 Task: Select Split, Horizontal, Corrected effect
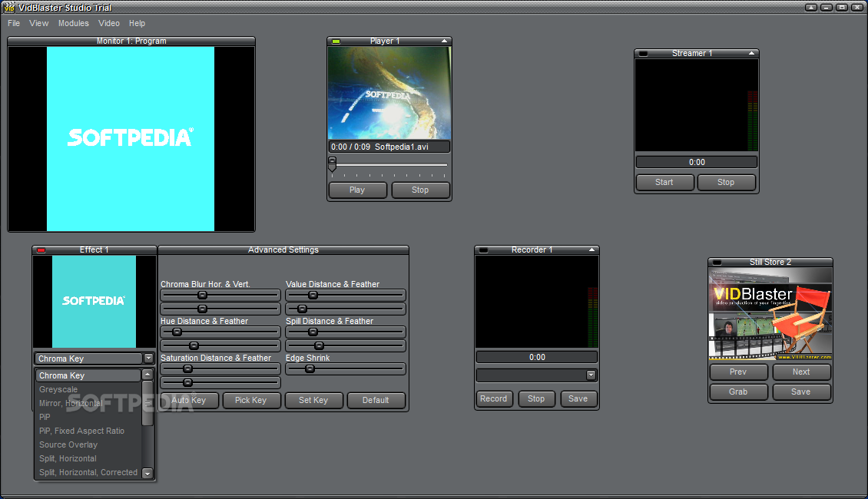tap(88, 472)
